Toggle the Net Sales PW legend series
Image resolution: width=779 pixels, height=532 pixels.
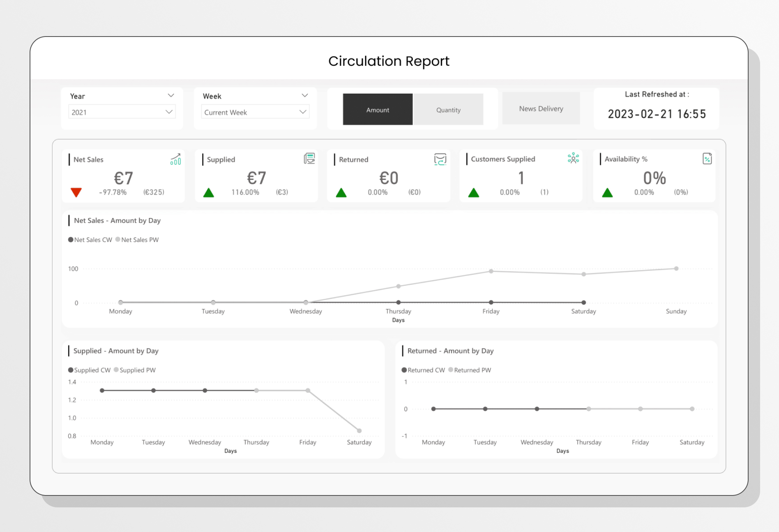(x=137, y=240)
